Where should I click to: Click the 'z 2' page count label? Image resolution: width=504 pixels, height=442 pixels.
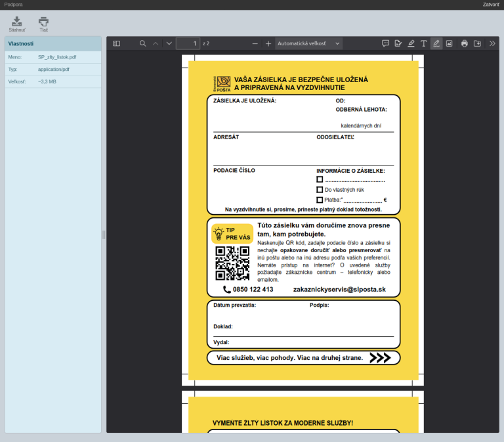[x=206, y=43]
